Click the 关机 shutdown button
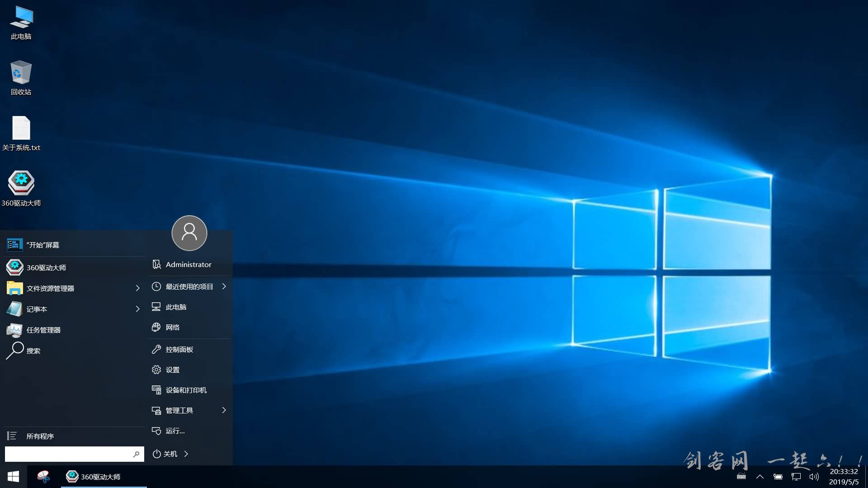 [165, 454]
